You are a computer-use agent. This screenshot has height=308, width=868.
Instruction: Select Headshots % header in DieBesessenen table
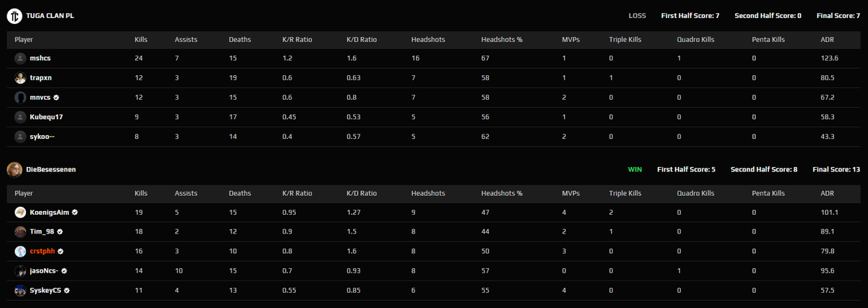click(501, 194)
